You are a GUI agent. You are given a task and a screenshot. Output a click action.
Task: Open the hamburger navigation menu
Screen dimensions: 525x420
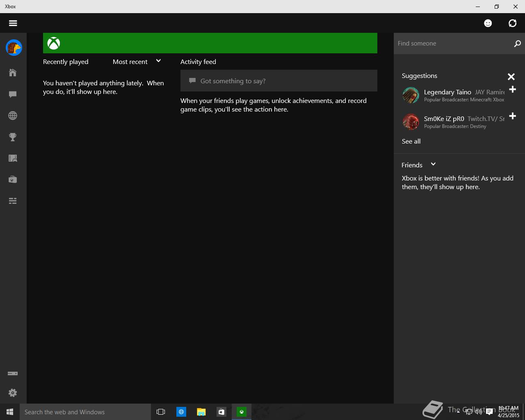click(x=13, y=23)
